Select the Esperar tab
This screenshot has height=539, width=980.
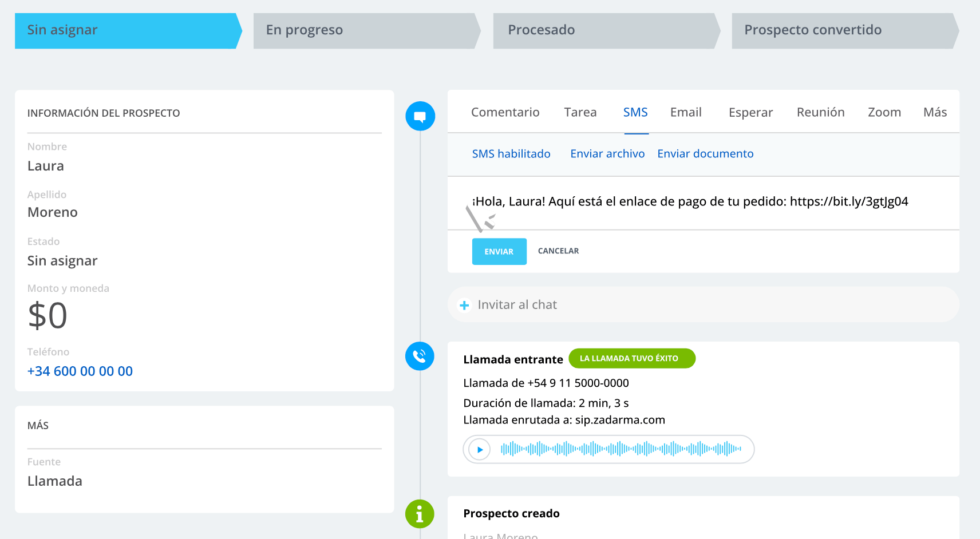[x=750, y=112]
